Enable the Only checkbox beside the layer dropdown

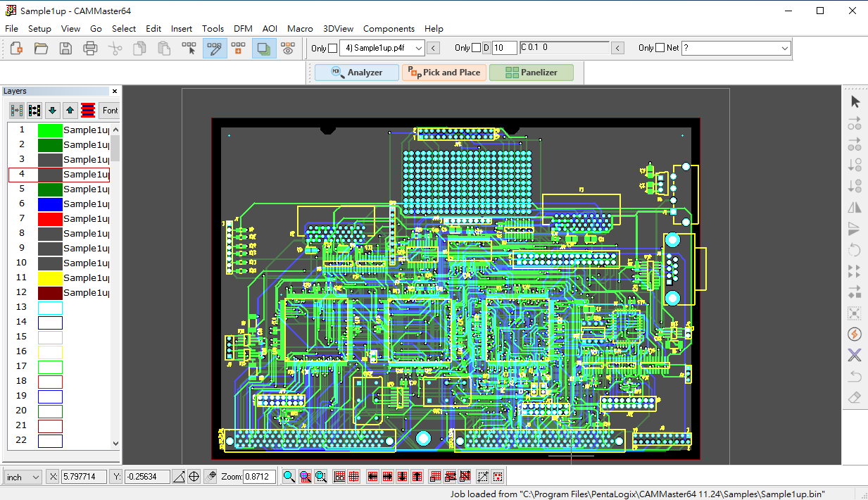click(333, 48)
